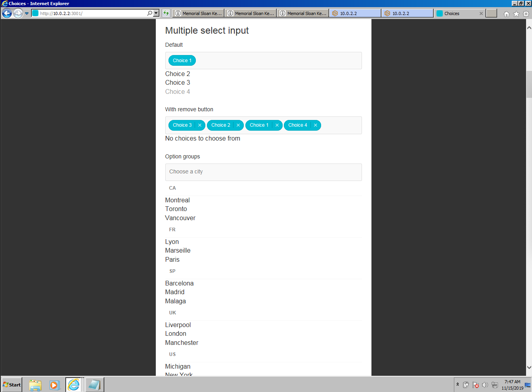Select Marseille from the city list

pos(263,250)
